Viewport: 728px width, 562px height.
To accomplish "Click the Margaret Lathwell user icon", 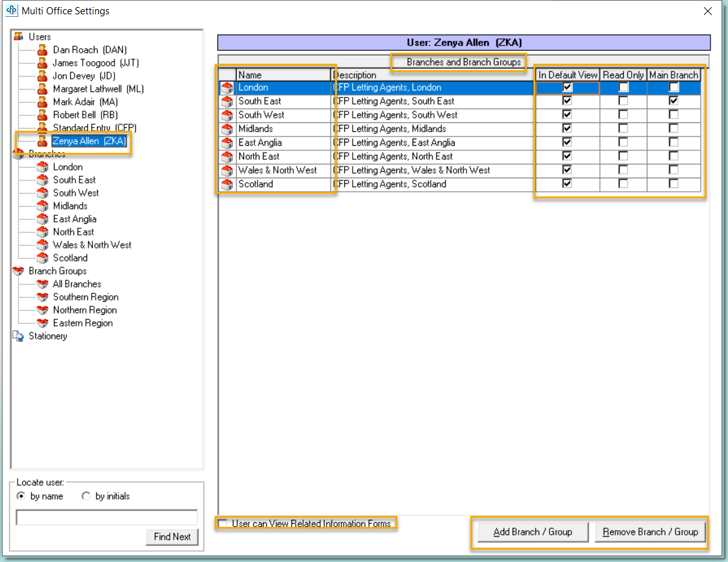I will tap(43, 88).
